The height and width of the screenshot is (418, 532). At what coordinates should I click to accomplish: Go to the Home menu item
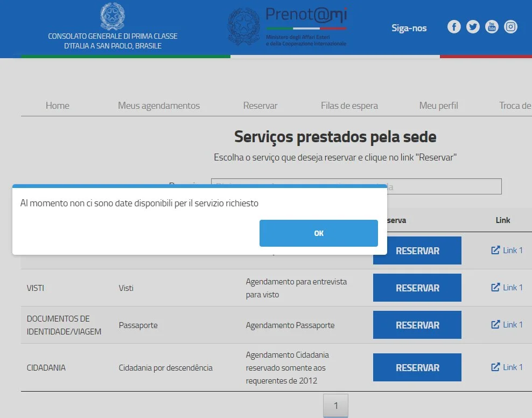(58, 106)
